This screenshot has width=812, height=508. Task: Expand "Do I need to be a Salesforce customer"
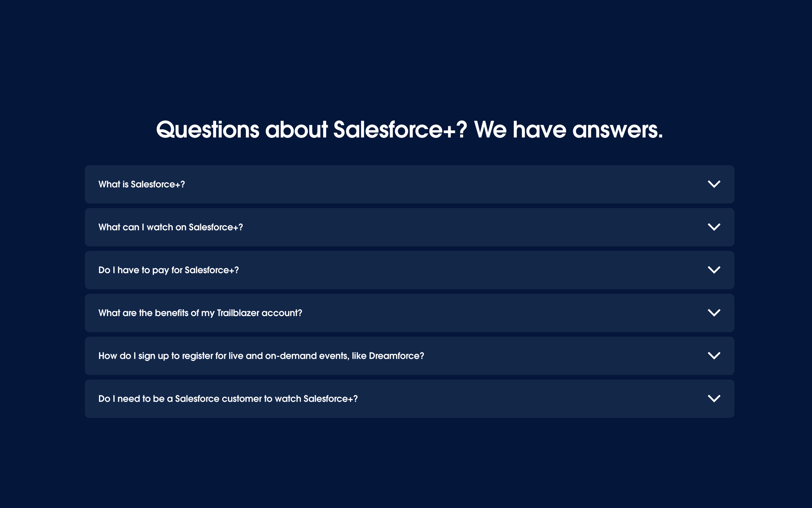[x=410, y=399]
